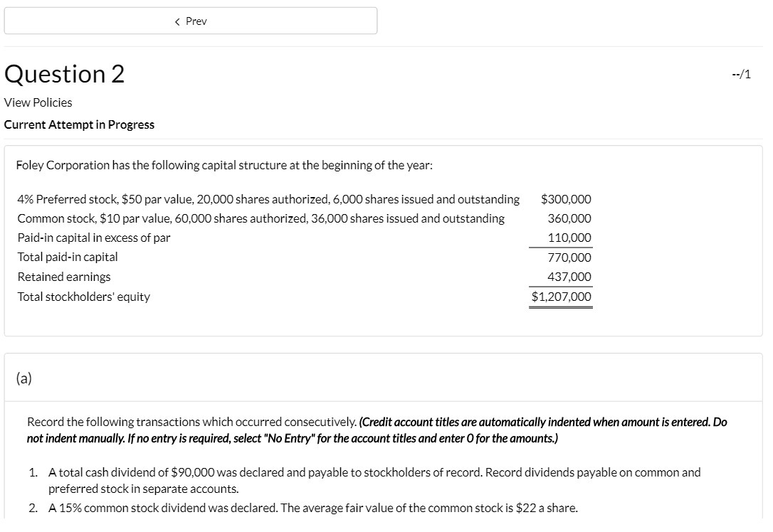Click the Prev navigation button
This screenshot has height=532, width=773.
(191, 21)
